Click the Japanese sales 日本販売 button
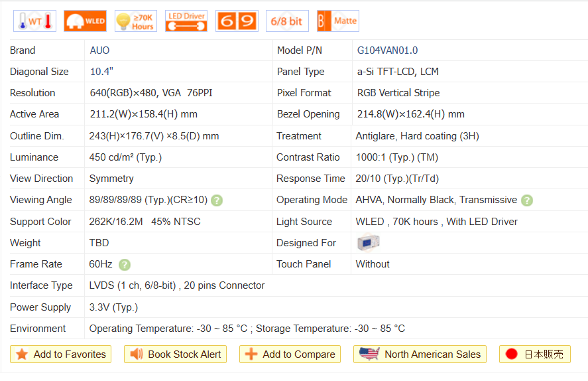The height and width of the screenshot is (381, 588). pyautogui.click(x=534, y=354)
